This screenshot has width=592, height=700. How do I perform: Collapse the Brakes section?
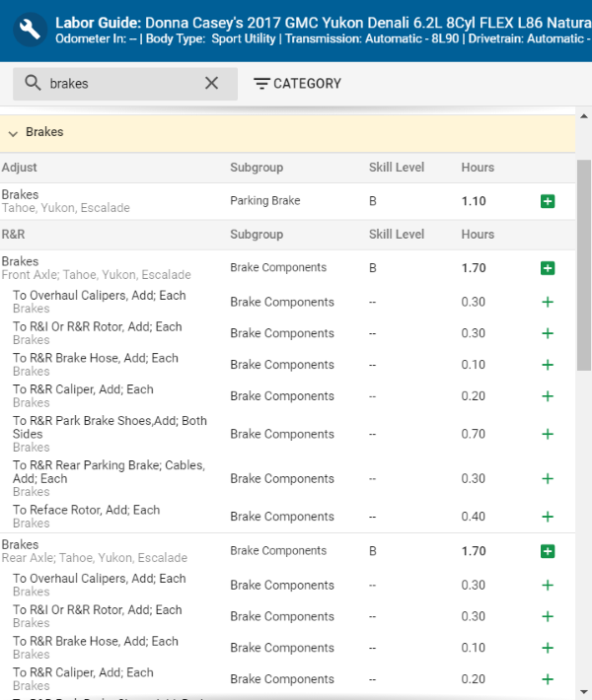pos(14,132)
